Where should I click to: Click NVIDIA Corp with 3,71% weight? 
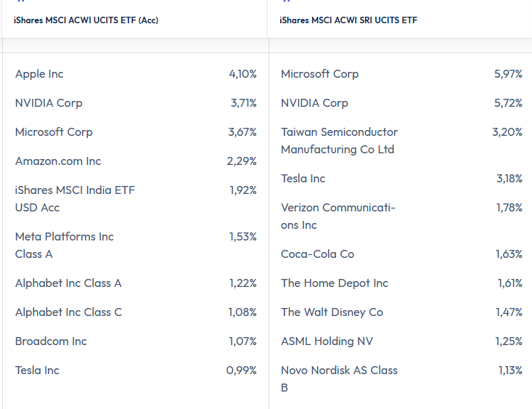tap(49, 103)
